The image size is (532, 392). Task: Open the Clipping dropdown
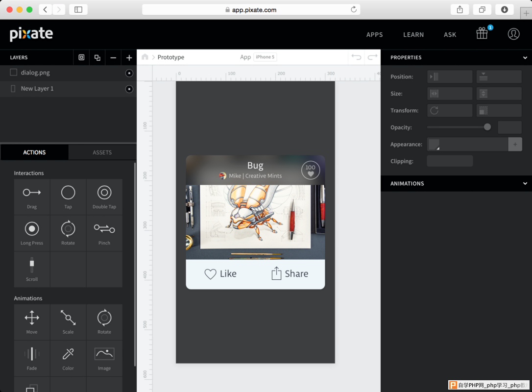450,161
